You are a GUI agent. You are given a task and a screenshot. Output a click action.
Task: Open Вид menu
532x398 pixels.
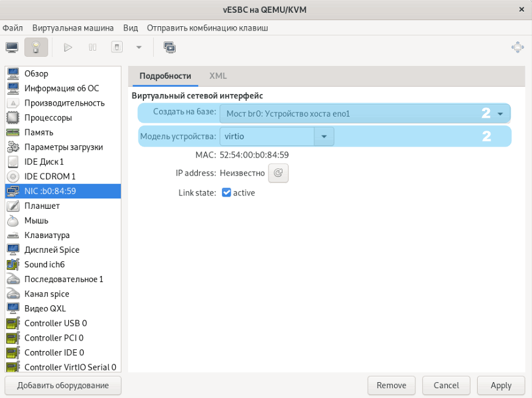pos(131,28)
